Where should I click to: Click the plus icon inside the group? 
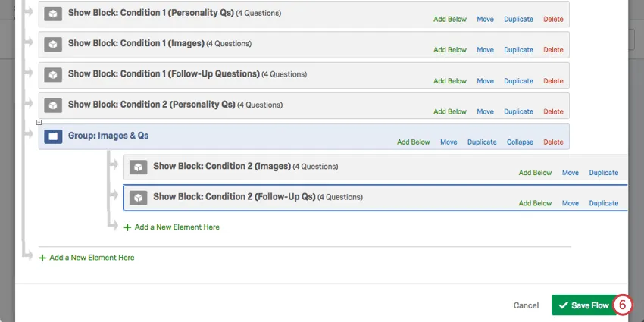(x=127, y=227)
